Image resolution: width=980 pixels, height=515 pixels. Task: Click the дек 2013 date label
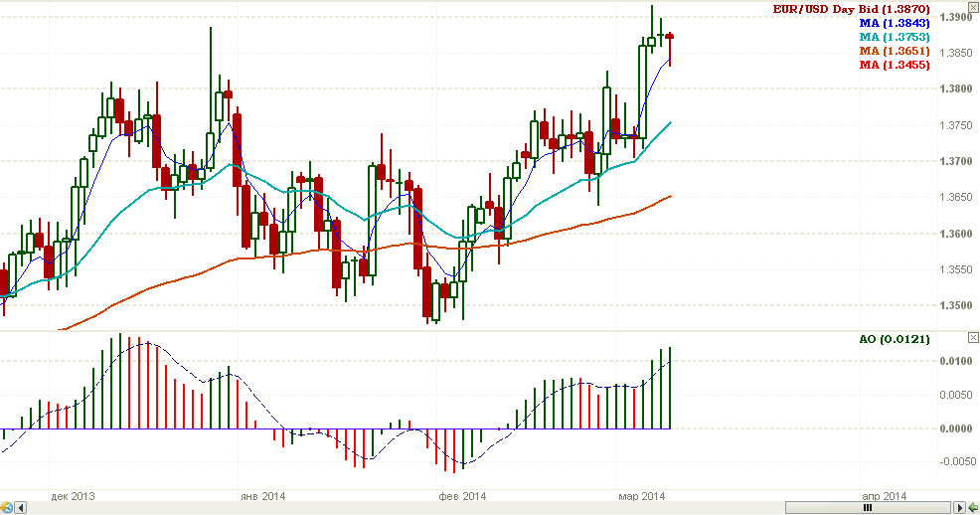74,496
